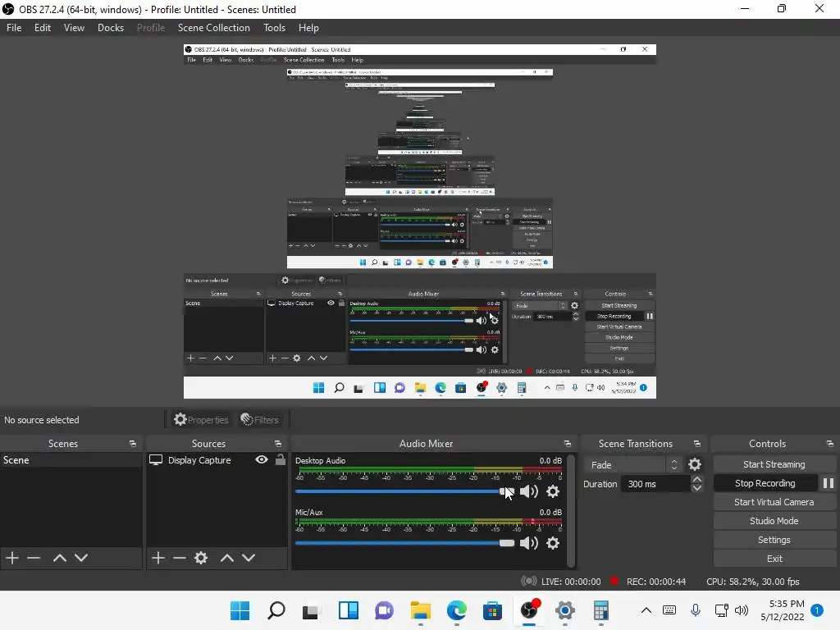Decrease transition duration with down arrow
Viewport: 840px width, 630px height.
coord(697,488)
